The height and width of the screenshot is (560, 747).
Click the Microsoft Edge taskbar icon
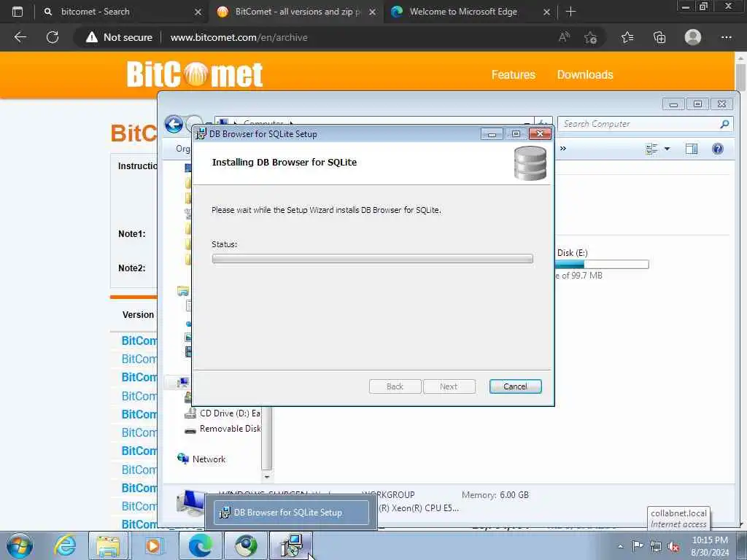200,545
